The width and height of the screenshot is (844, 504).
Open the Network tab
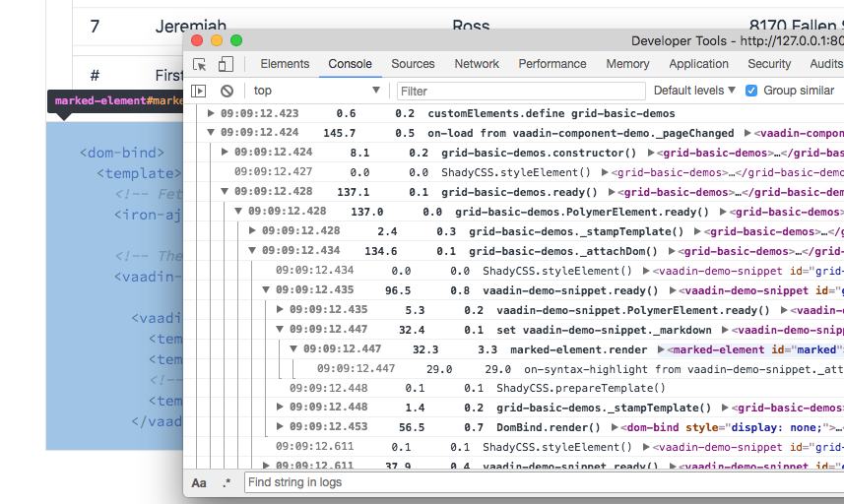477,63
